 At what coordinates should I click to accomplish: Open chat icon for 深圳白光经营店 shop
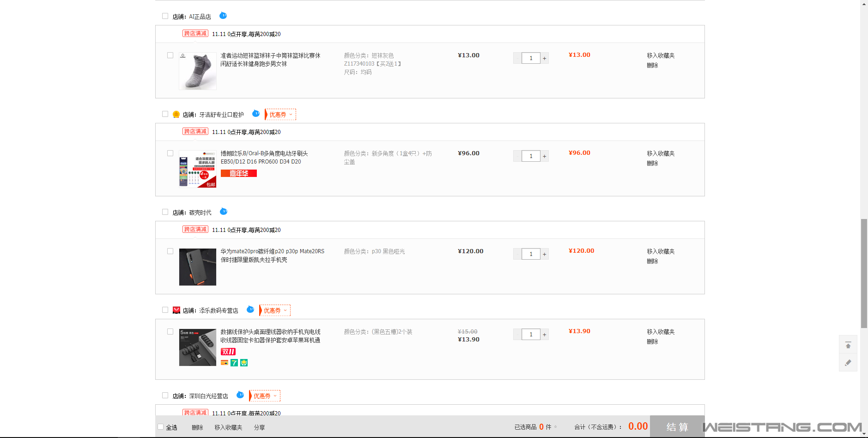pyautogui.click(x=240, y=395)
